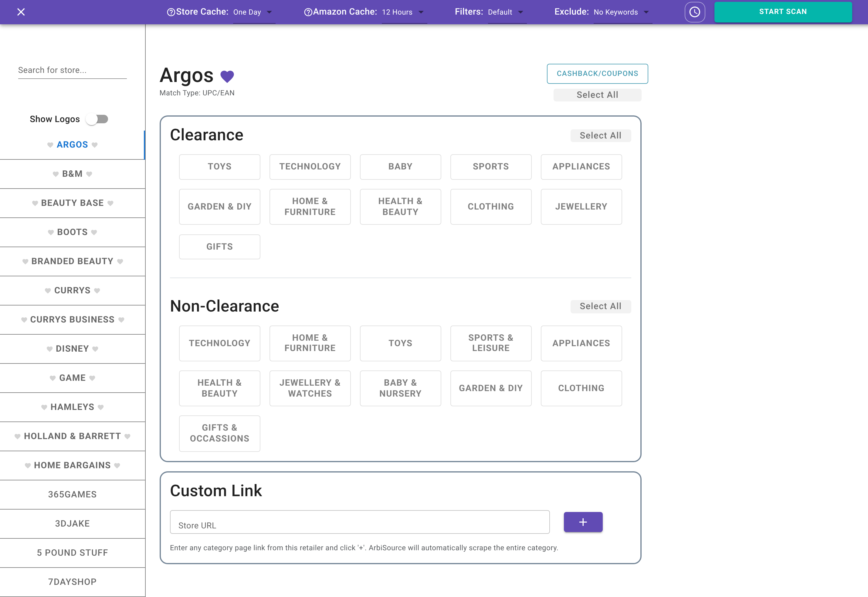Viewport: 868px width, 597px height.
Task: Open the scan history clock icon
Action: click(694, 12)
